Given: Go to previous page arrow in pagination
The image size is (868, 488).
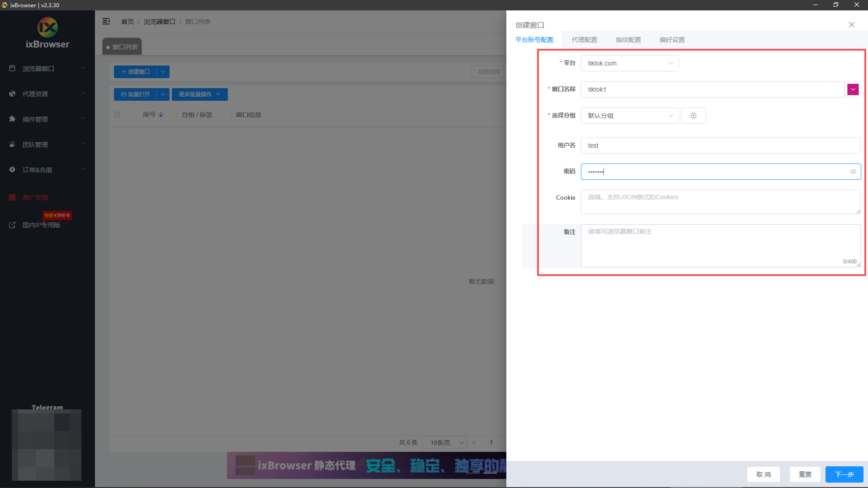Looking at the screenshot, I should coord(474,443).
